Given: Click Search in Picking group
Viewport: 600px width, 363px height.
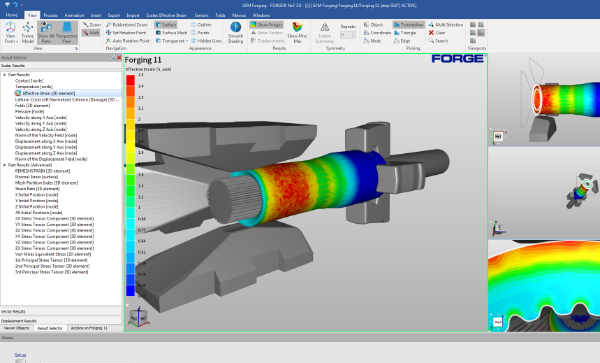Looking at the screenshot, I should (x=438, y=41).
